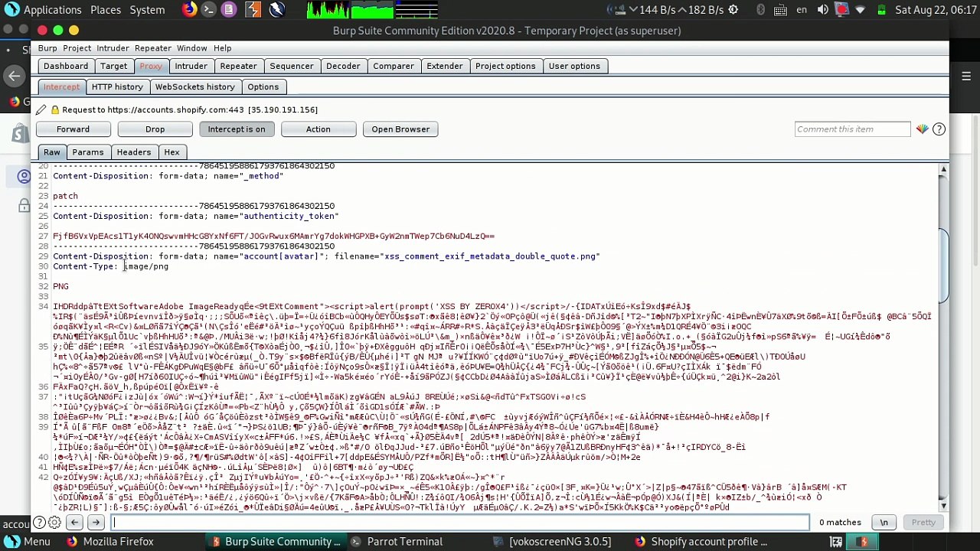Viewport: 980px width, 551px height.
Task: Click the purple launcher icon in top panel
Action: [x=229, y=10]
